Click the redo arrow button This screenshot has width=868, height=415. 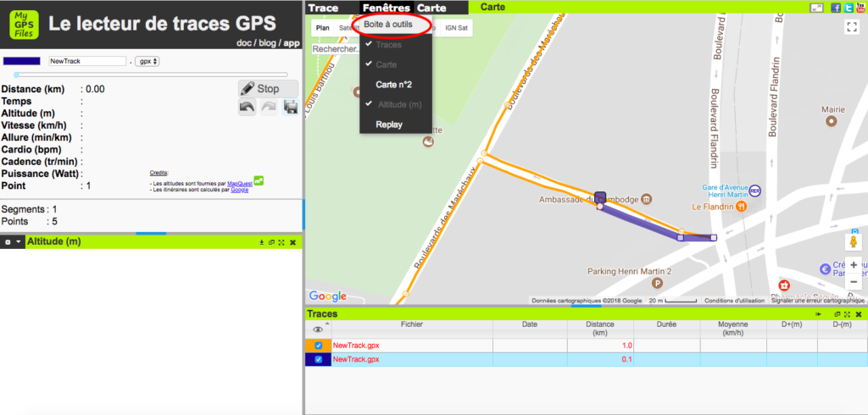click(x=269, y=107)
